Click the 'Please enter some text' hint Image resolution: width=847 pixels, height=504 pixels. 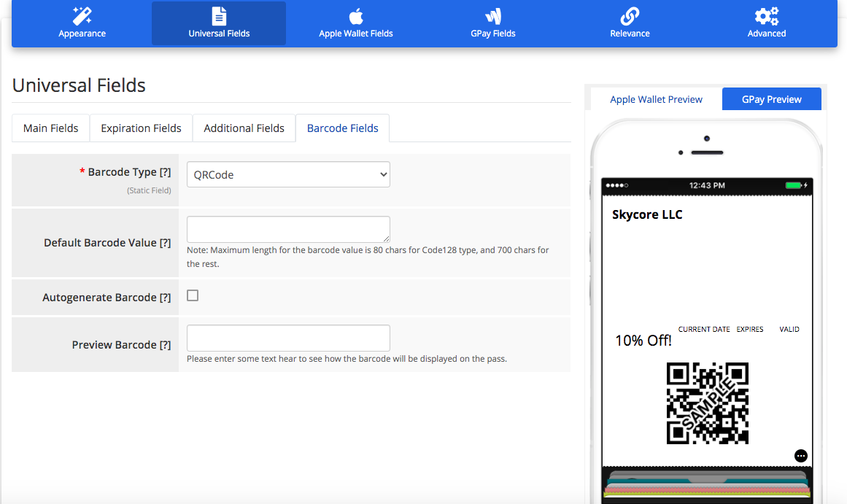click(347, 359)
